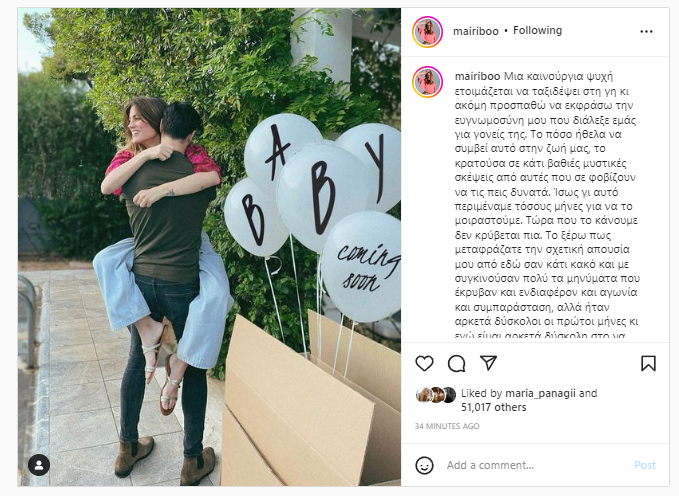Open mairiboo profile from header username
679x496 pixels.
[475, 31]
